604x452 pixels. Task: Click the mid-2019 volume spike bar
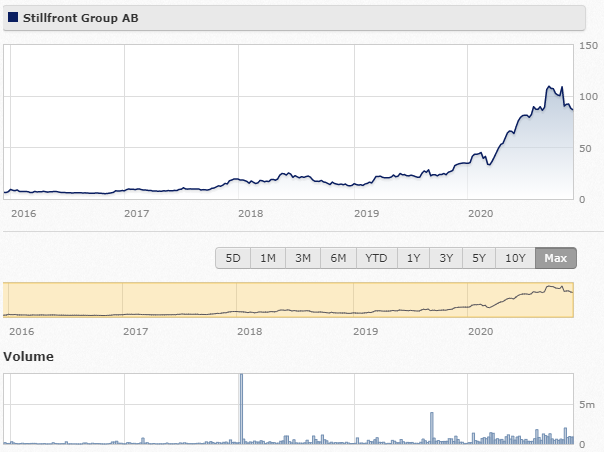432,428
